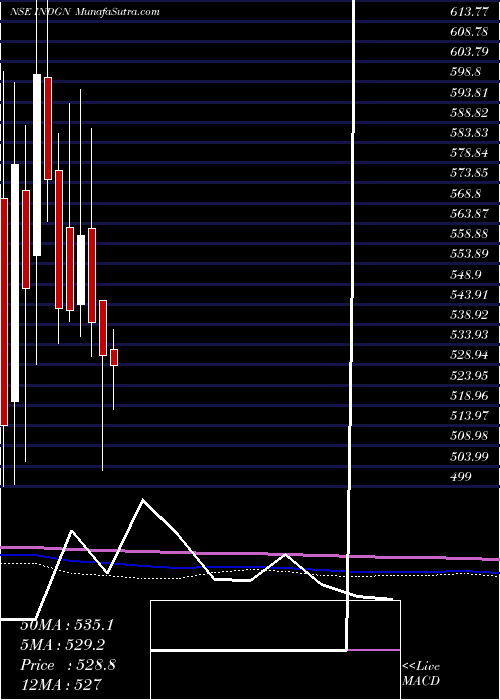Image resolution: width=500 pixels, height=700 pixels.
Task: Click the 553.89 price axis label
Action: [470, 254]
